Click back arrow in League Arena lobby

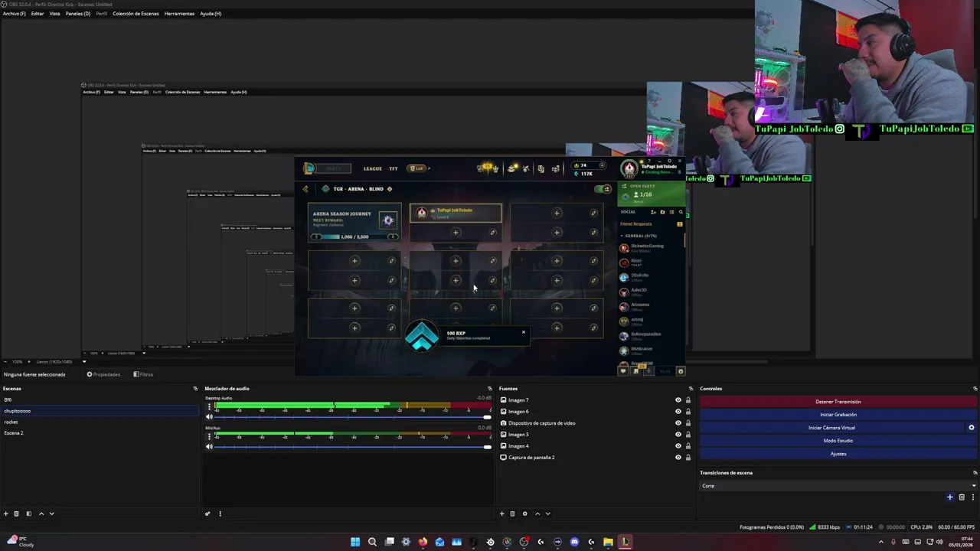coord(305,189)
